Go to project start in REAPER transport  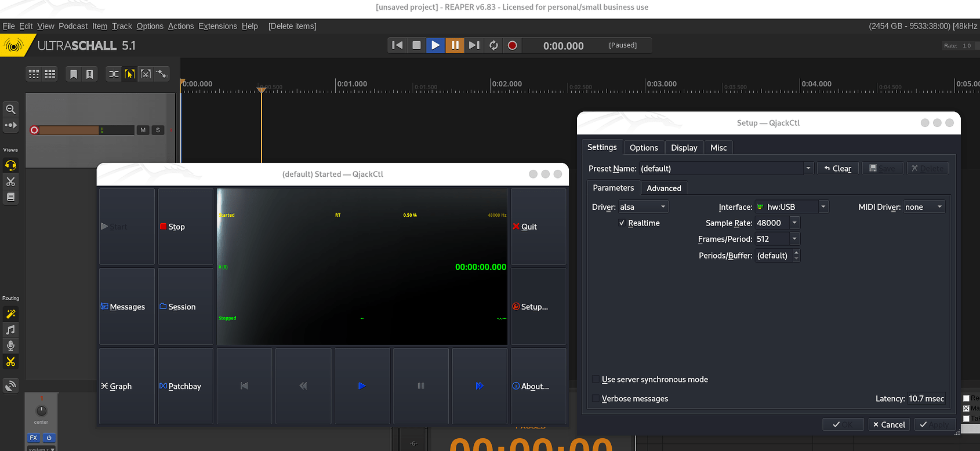[x=397, y=45]
